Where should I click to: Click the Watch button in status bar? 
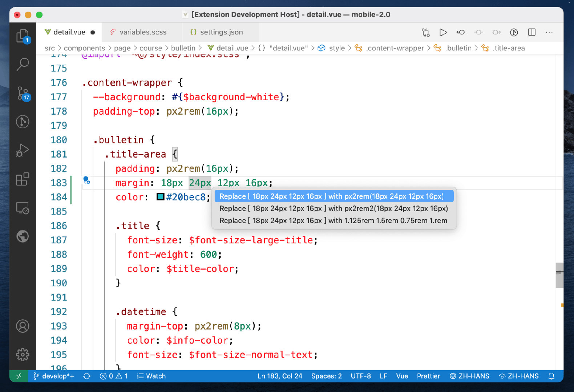pos(151,376)
